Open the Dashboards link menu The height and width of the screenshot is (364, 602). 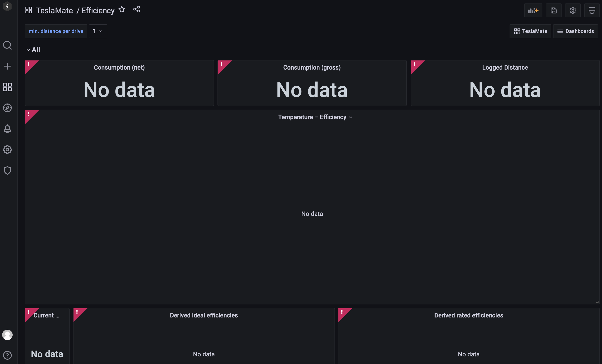click(x=575, y=31)
